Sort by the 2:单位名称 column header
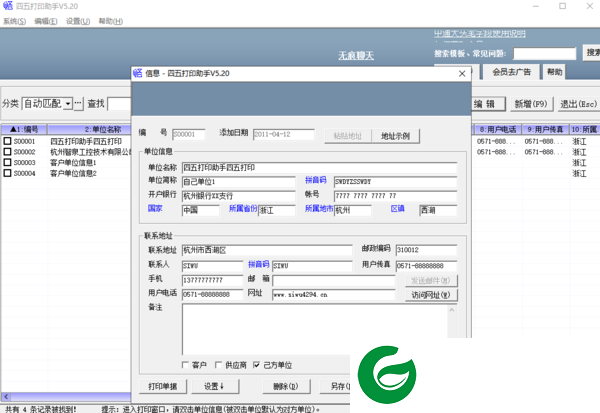Viewport: 600px width, 413px height. [90, 129]
